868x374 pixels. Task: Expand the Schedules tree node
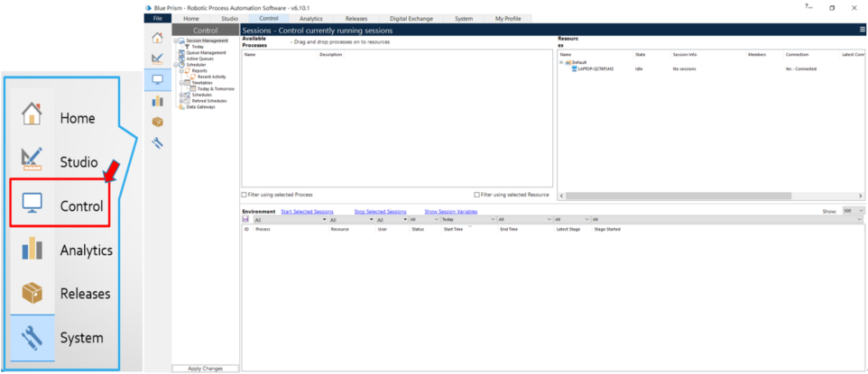point(181,95)
